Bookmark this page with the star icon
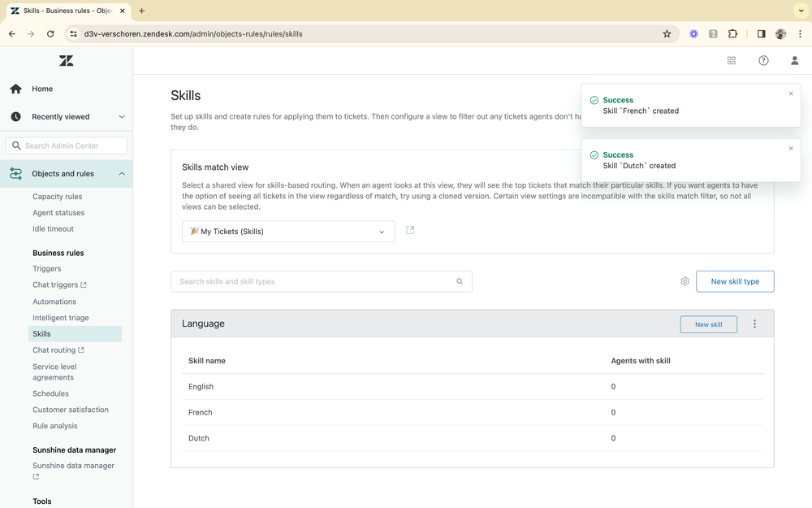 click(x=667, y=33)
